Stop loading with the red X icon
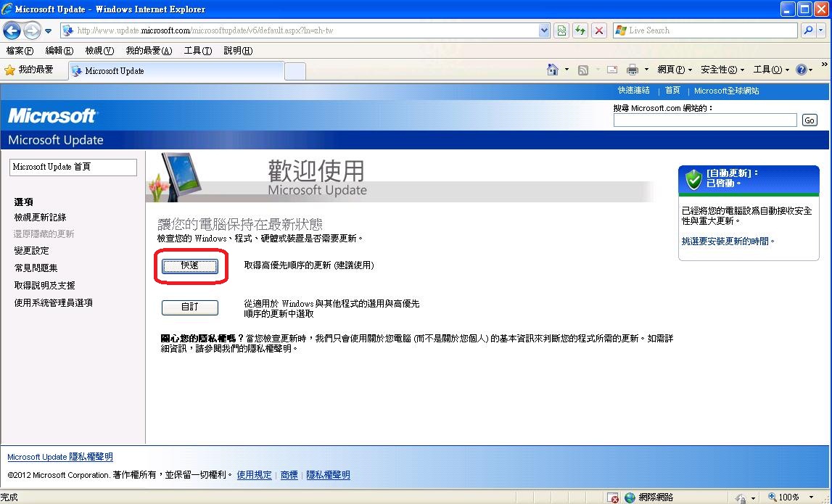Image resolution: width=832 pixels, height=504 pixels. tap(599, 30)
